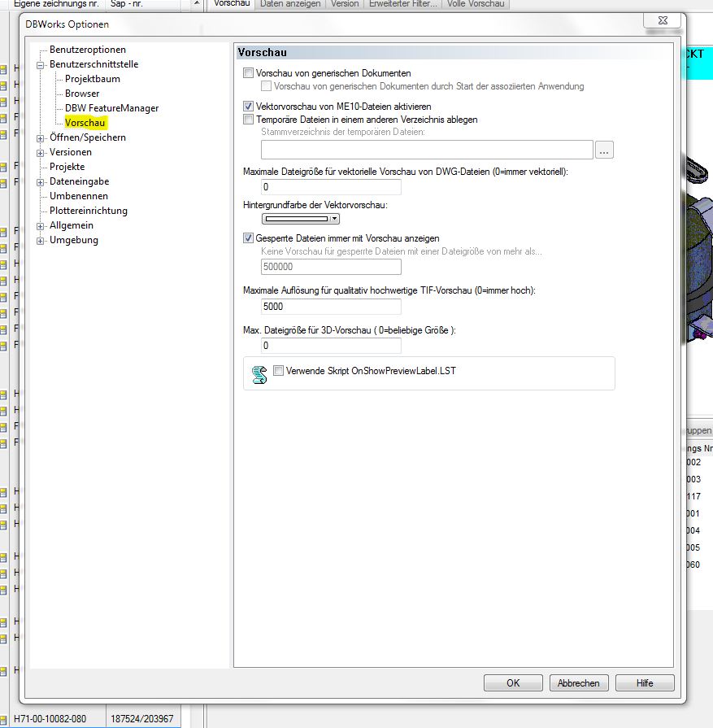713x728 pixels.
Task: Enable Verwende Skript OnShowPreviewLabel.LST checkbox
Action: [x=279, y=370]
